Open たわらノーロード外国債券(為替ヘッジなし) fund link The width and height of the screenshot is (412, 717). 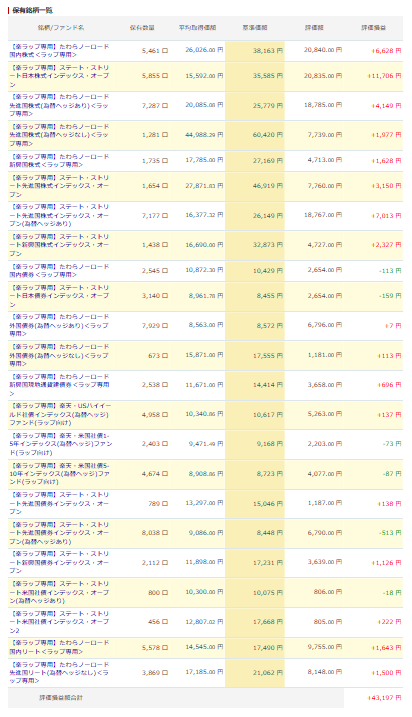(x=59, y=355)
